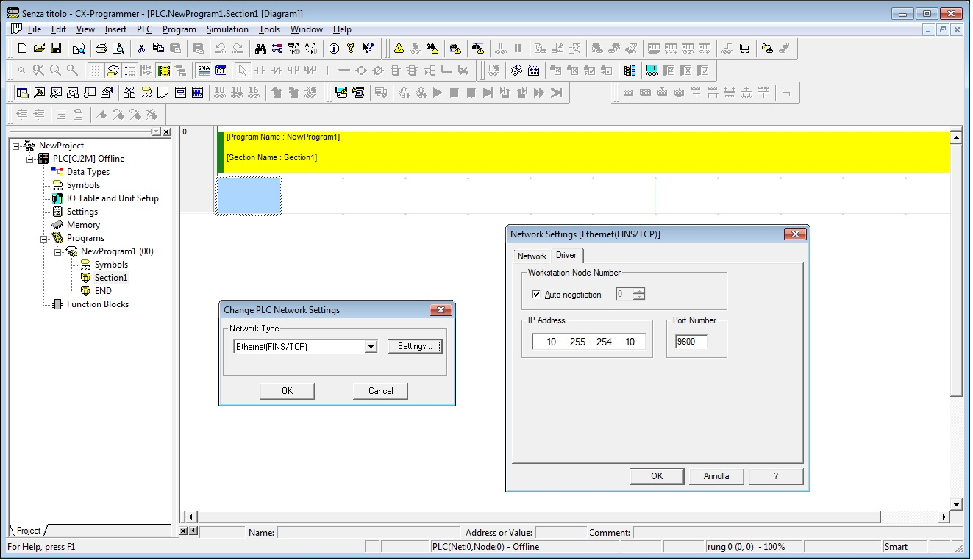Click the ? help button in Network Settings
The image size is (973, 560).
click(776, 476)
